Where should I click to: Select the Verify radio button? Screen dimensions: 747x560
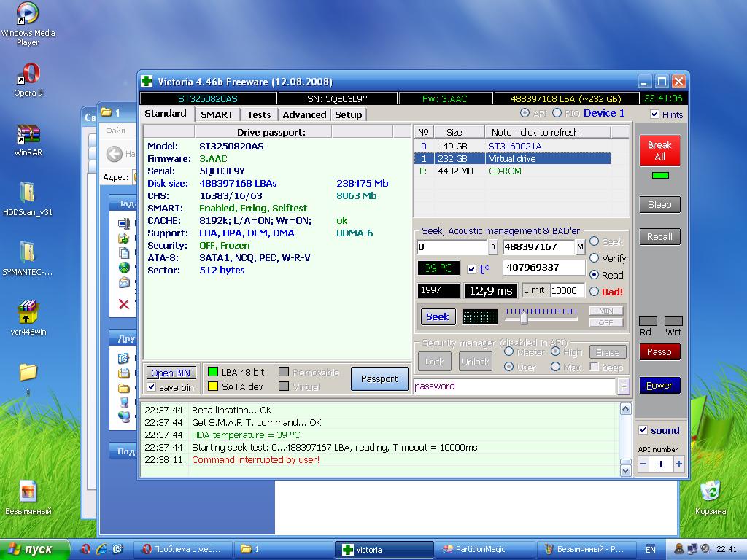(594, 258)
